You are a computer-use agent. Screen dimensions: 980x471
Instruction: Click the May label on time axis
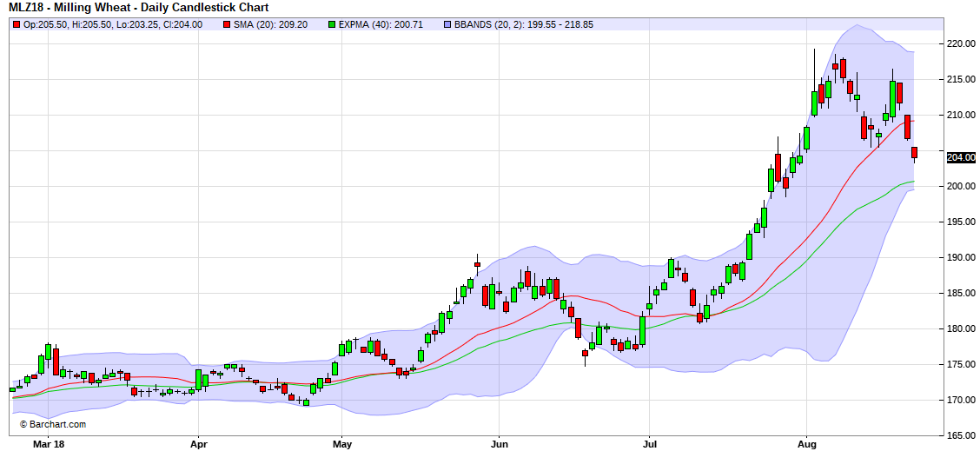tap(342, 444)
